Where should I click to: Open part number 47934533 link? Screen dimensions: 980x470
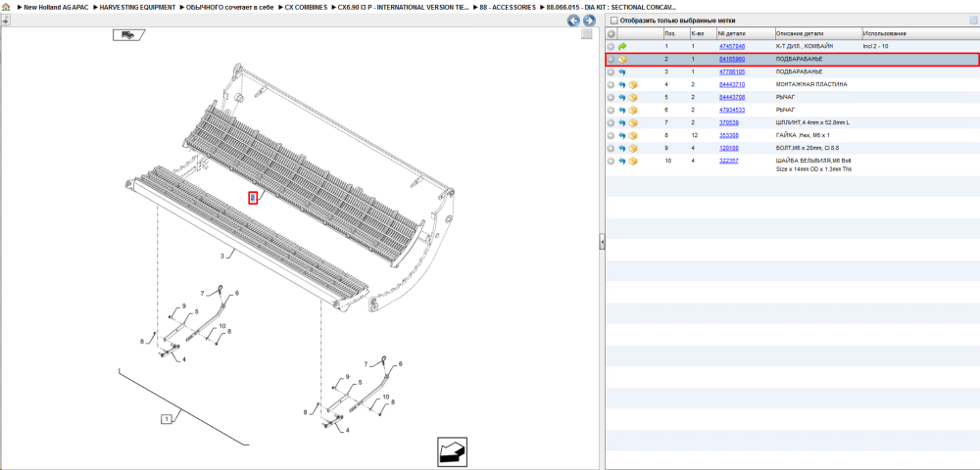point(731,111)
